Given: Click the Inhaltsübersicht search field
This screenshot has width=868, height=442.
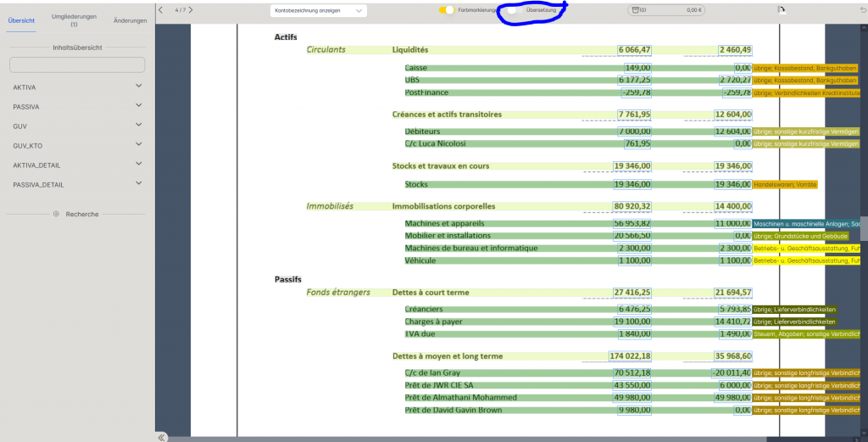Looking at the screenshot, I should click(x=77, y=65).
